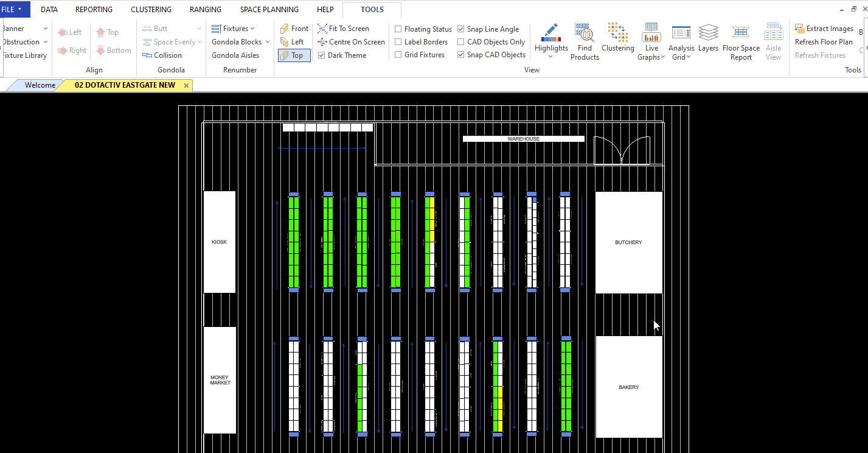Click the Gondola Aisles button
This screenshot has height=453, width=868.
235,55
